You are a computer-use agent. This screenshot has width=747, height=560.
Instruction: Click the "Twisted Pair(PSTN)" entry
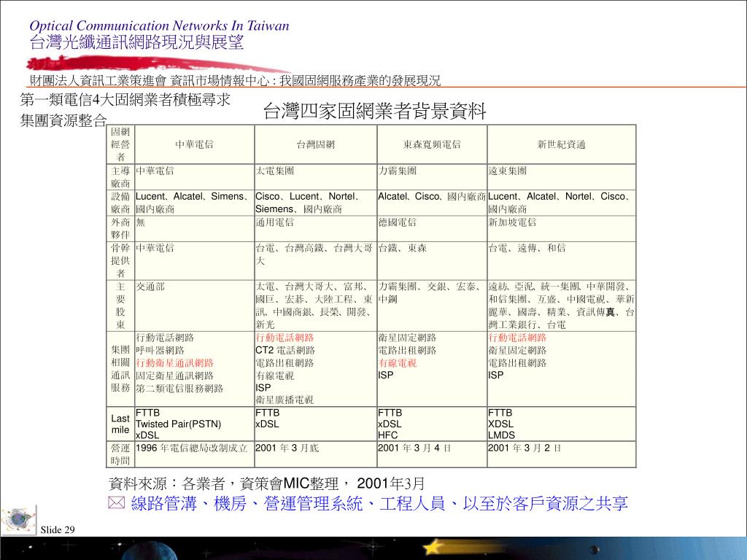click(x=178, y=424)
